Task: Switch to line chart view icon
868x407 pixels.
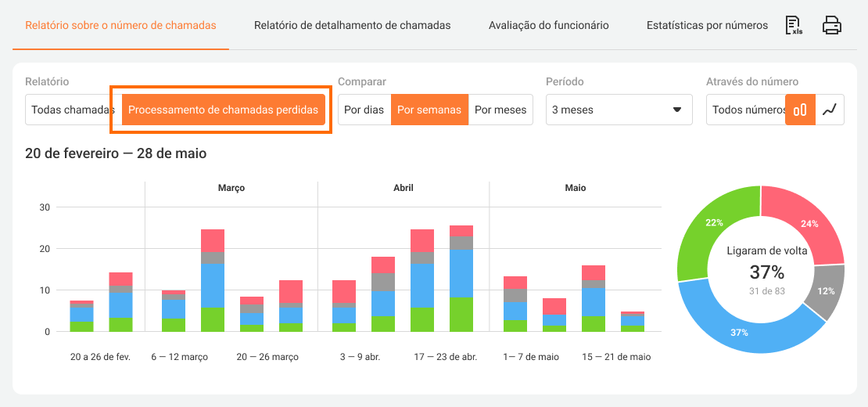Action: tap(830, 110)
